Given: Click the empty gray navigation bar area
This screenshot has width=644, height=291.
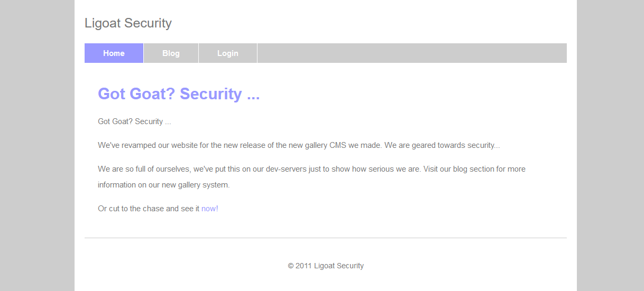Looking at the screenshot, I should (x=411, y=53).
